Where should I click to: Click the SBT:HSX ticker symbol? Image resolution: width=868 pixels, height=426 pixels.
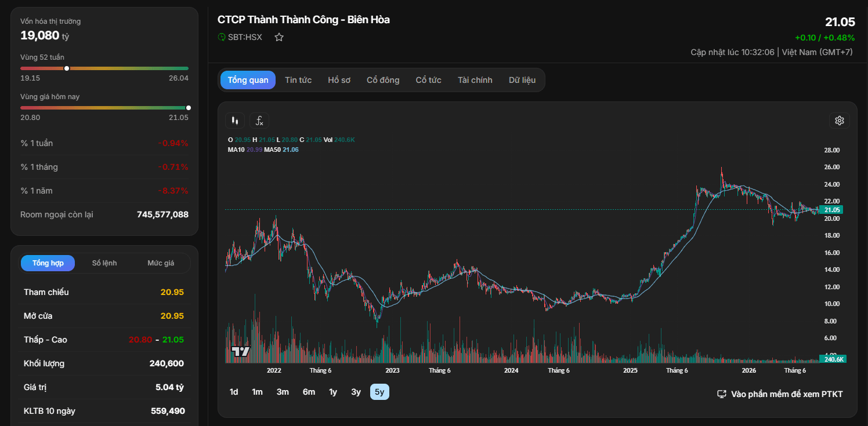(245, 37)
